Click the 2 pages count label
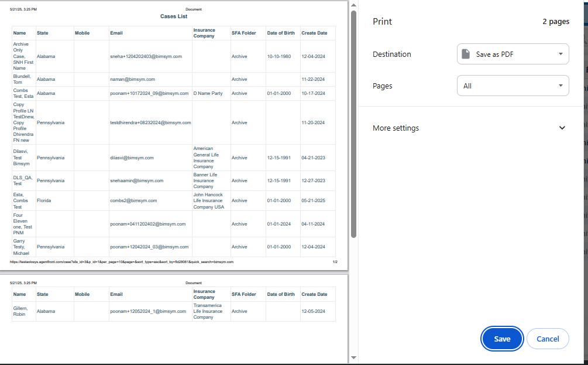 point(555,22)
